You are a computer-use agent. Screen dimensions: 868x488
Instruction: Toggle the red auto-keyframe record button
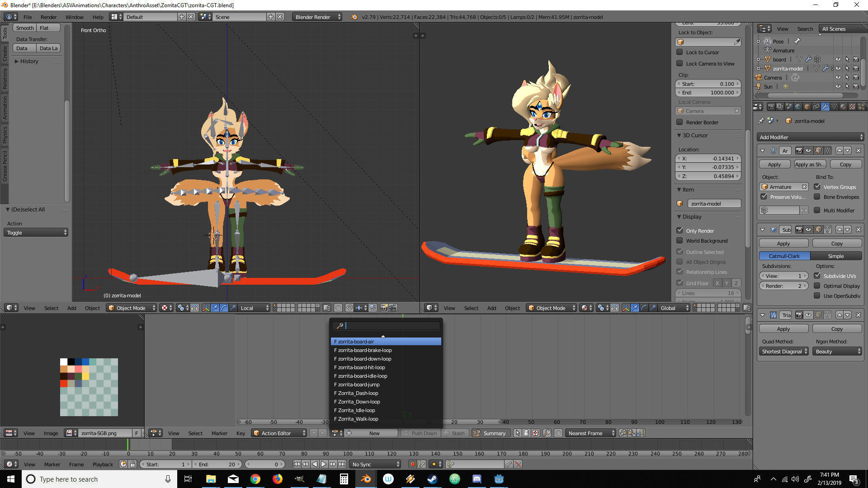pos(412,464)
